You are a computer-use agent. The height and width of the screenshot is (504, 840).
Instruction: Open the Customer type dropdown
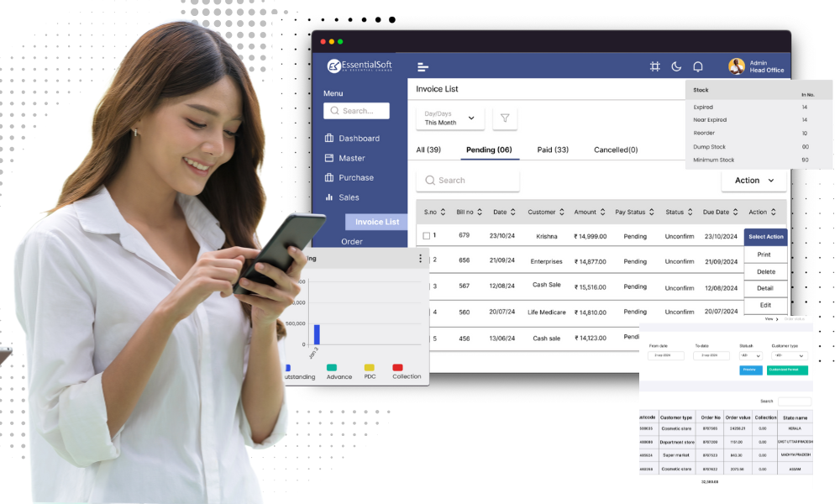tap(788, 355)
